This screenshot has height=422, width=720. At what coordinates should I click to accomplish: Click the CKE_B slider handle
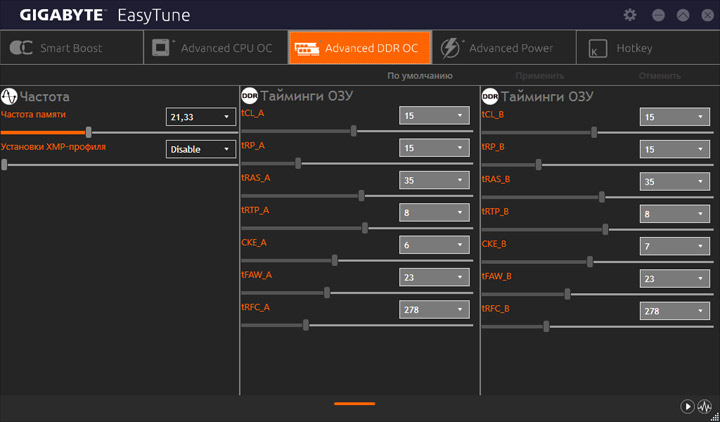coord(590,262)
